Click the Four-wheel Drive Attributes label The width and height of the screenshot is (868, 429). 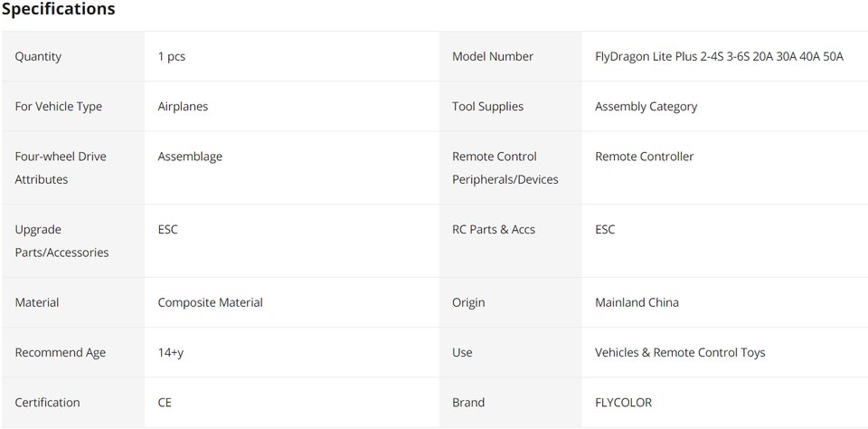click(x=60, y=167)
